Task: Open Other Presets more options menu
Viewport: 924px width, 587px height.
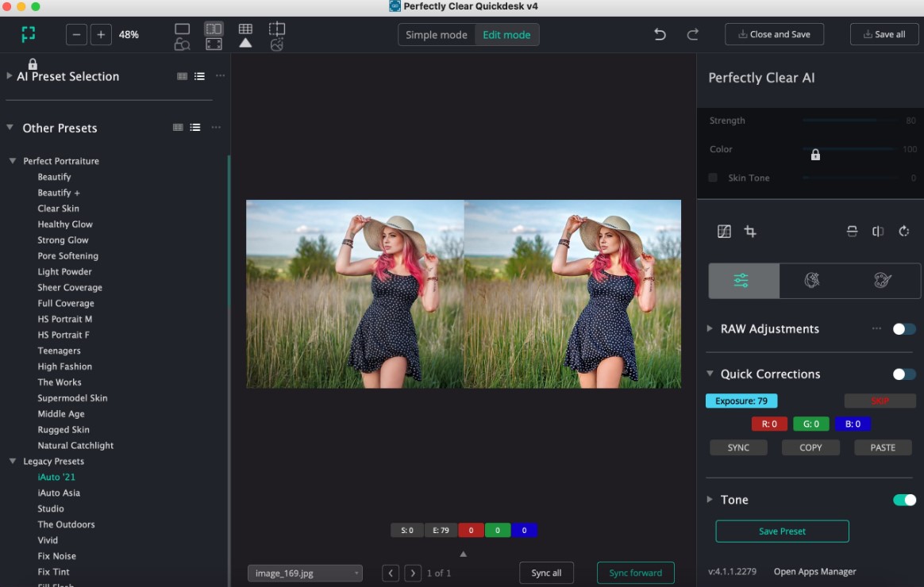Action: [x=216, y=127]
